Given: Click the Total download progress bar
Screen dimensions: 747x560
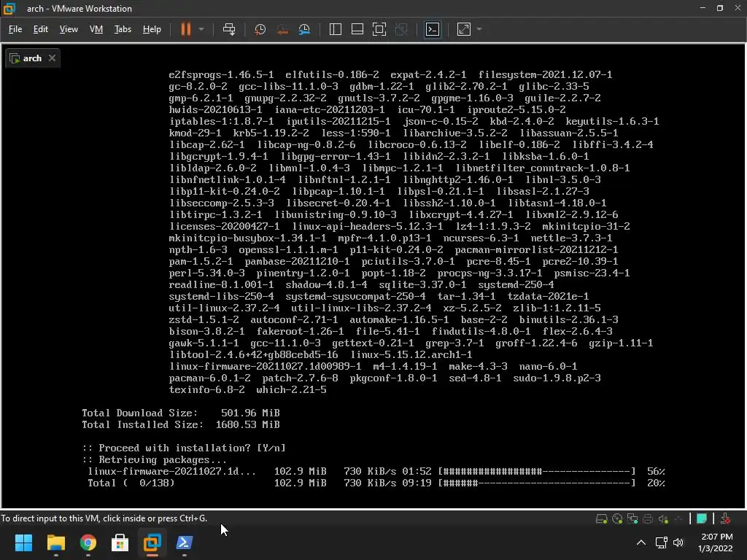Looking at the screenshot, I should pyautogui.click(x=537, y=483).
